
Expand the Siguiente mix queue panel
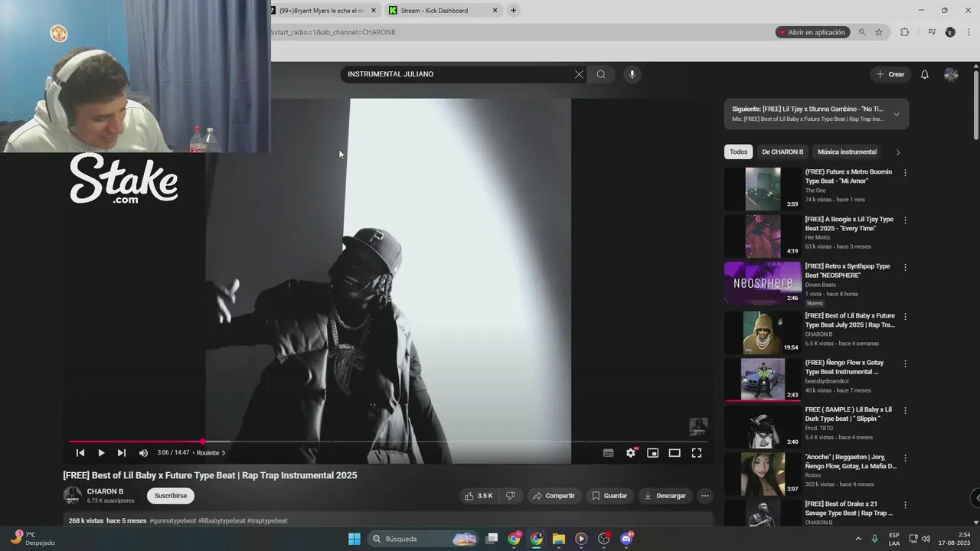coord(897,114)
